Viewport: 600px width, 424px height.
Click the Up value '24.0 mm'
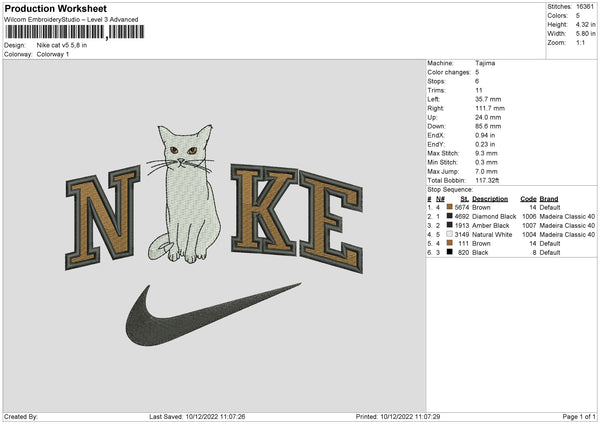488,117
